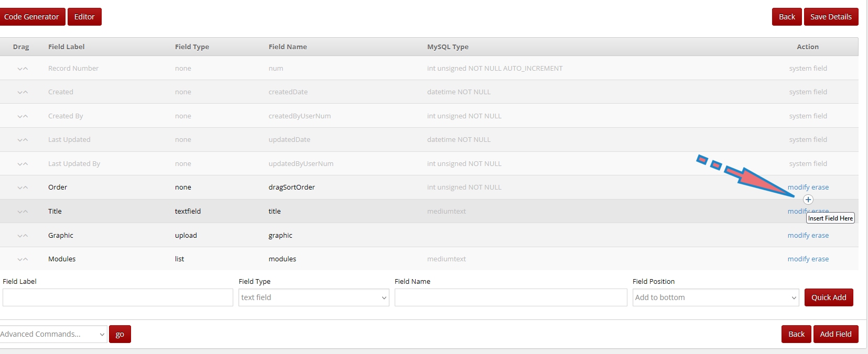Viewport: 868px width, 354px height.
Task: Click the Record Number row drag handle
Action: [22, 69]
